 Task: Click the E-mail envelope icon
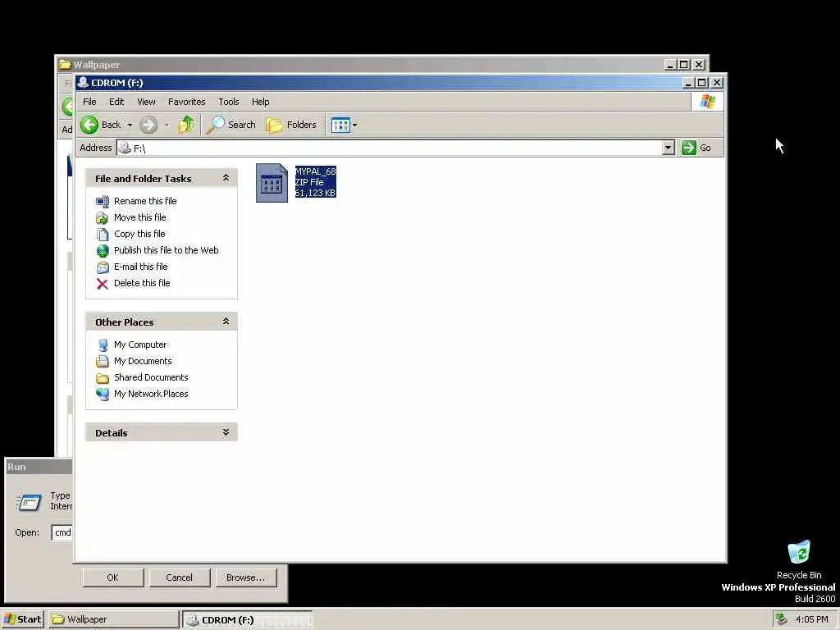[x=103, y=267]
